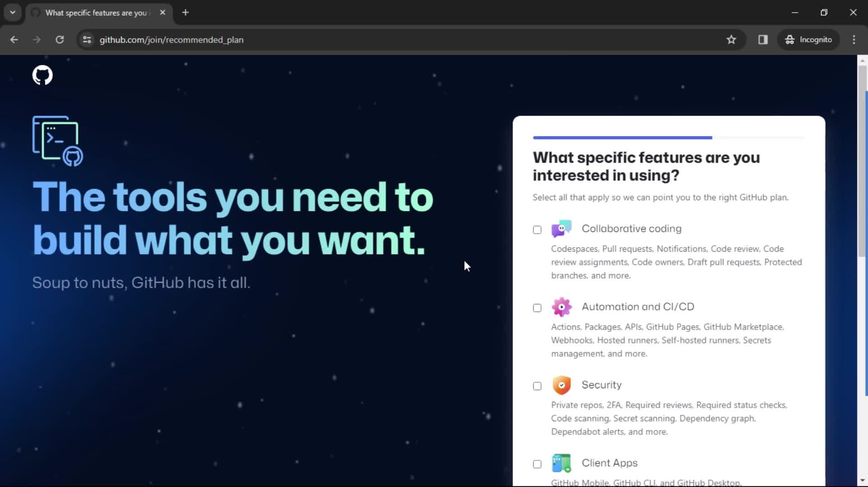Click the new tab plus button
The width and height of the screenshot is (868, 487).
tap(185, 13)
